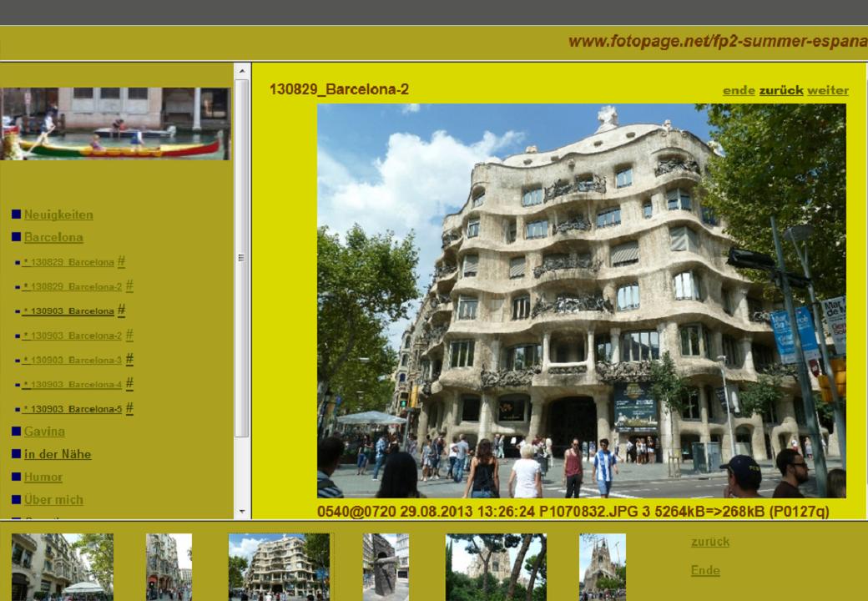Select the 130903_Barcelona-3 album entry
The image size is (868, 601).
tap(72, 360)
